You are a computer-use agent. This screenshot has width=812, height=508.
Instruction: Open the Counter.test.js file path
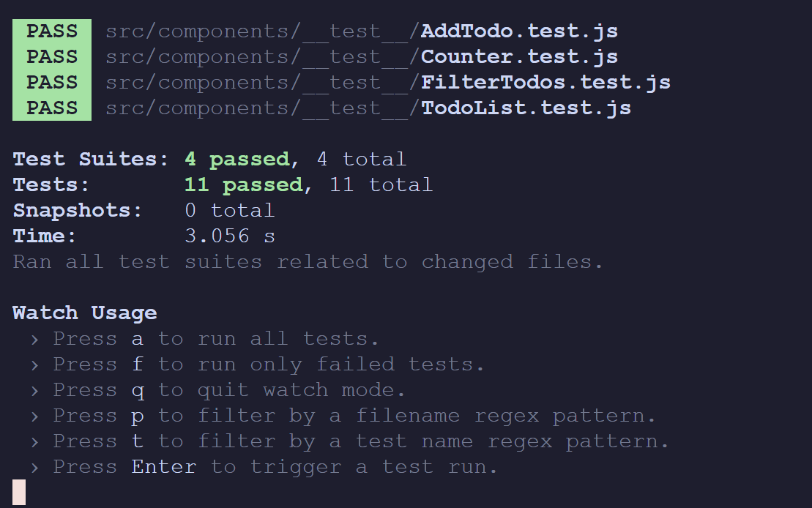click(362, 57)
